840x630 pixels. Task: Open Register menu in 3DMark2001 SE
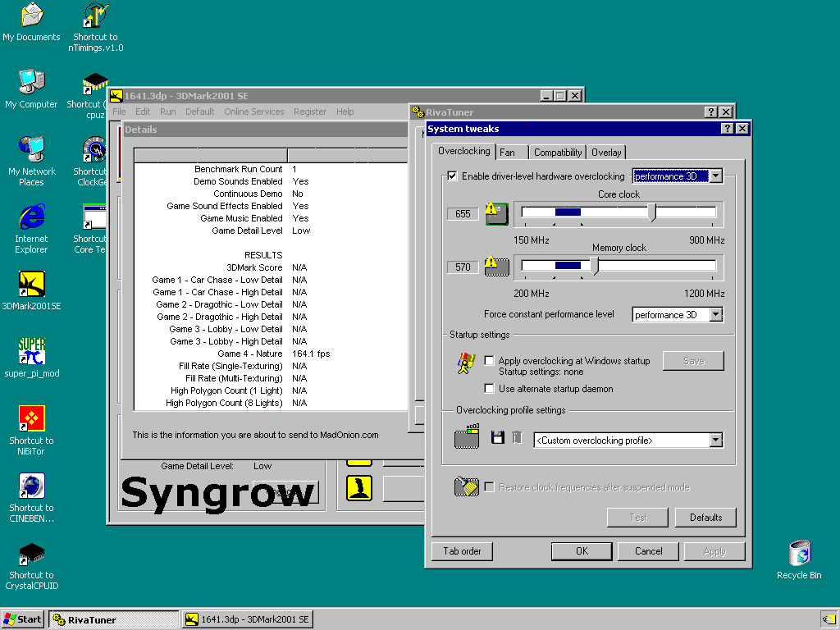[309, 112]
